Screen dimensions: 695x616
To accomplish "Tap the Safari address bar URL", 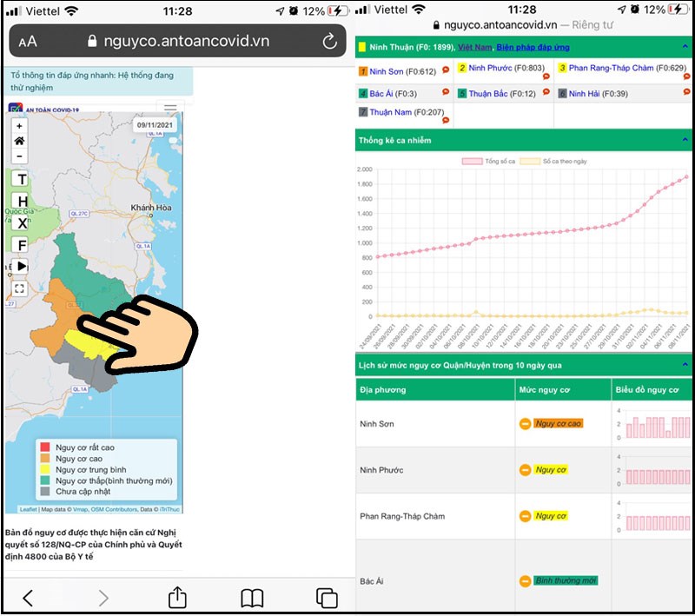I will pyautogui.click(x=186, y=41).
